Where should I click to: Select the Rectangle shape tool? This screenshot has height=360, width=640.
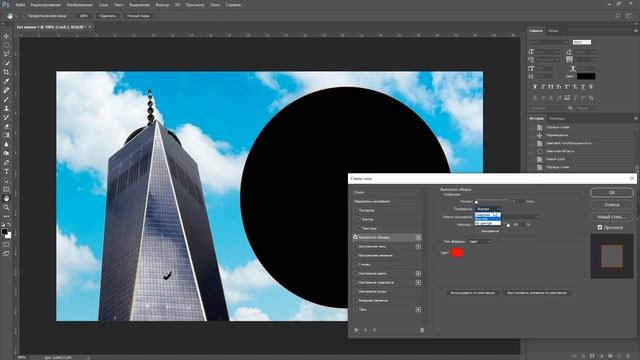point(6,189)
